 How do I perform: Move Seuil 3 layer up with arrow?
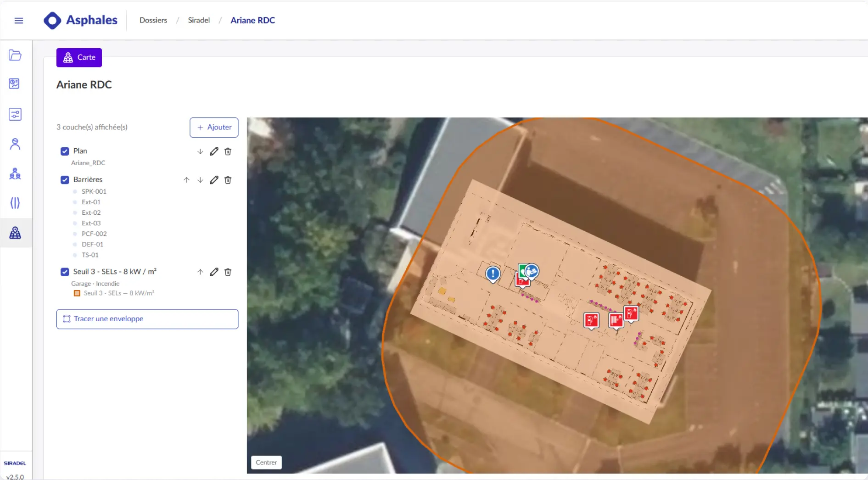coord(200,272)
